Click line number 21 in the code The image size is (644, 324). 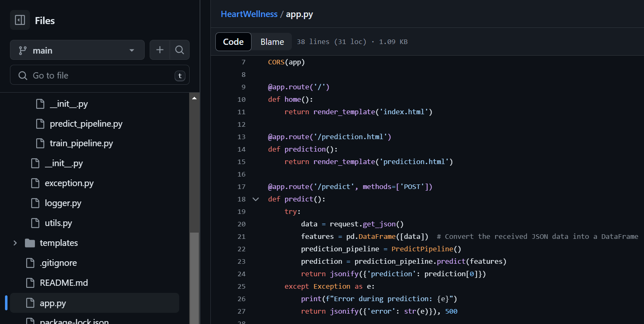point(241,236)
